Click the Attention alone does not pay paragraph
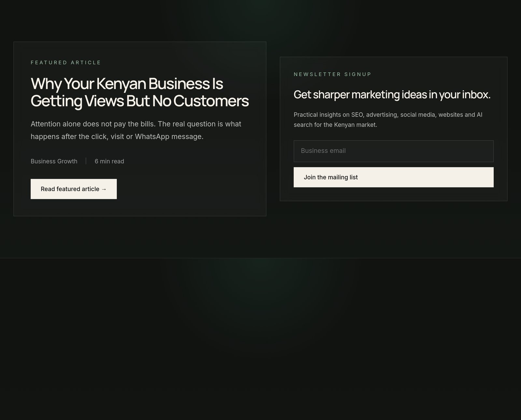 pos(136,130)
